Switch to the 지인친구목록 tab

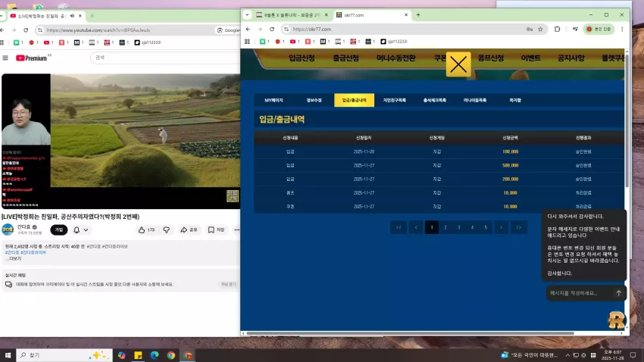[x=394, y=100]
